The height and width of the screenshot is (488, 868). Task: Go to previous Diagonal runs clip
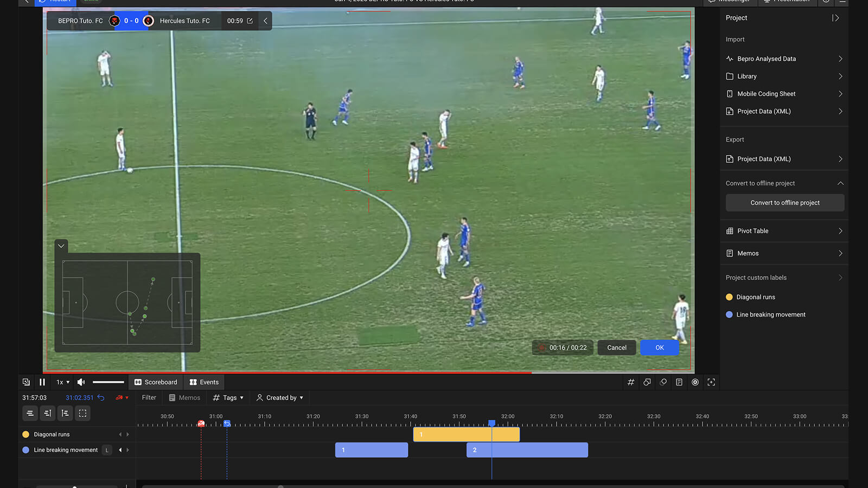120,434
